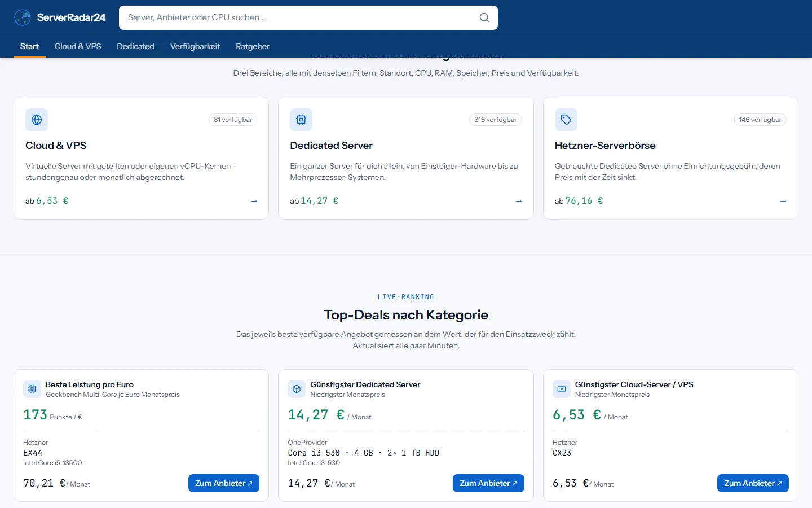Click Zum Anbieter for OneProvider Core i3-530
Screen dimensions: 812x508
(488, 483)
